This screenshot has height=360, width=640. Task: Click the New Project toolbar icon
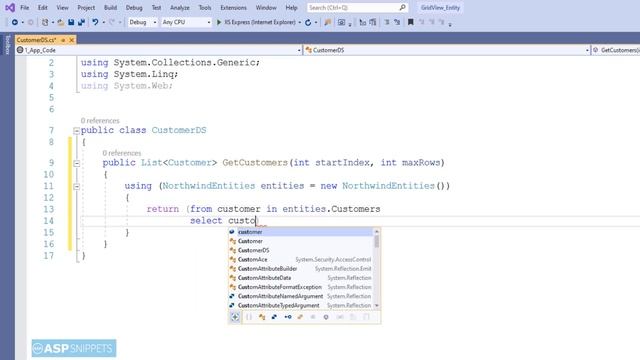point(45,22)
